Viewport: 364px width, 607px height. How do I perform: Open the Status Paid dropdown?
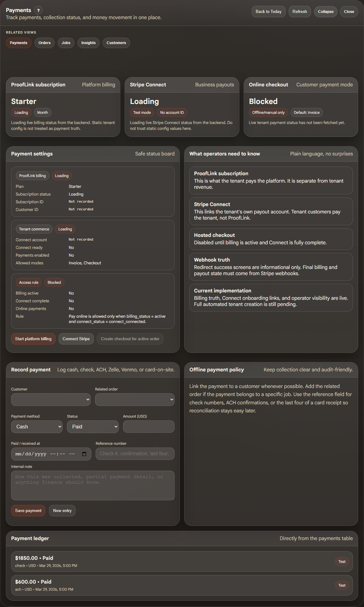point(93,427)
